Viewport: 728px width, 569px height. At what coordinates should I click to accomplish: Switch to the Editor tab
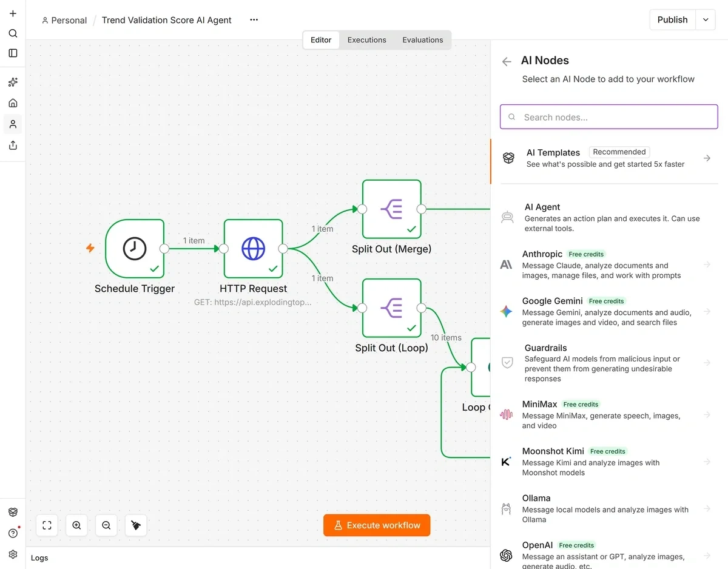coord(321,40)
